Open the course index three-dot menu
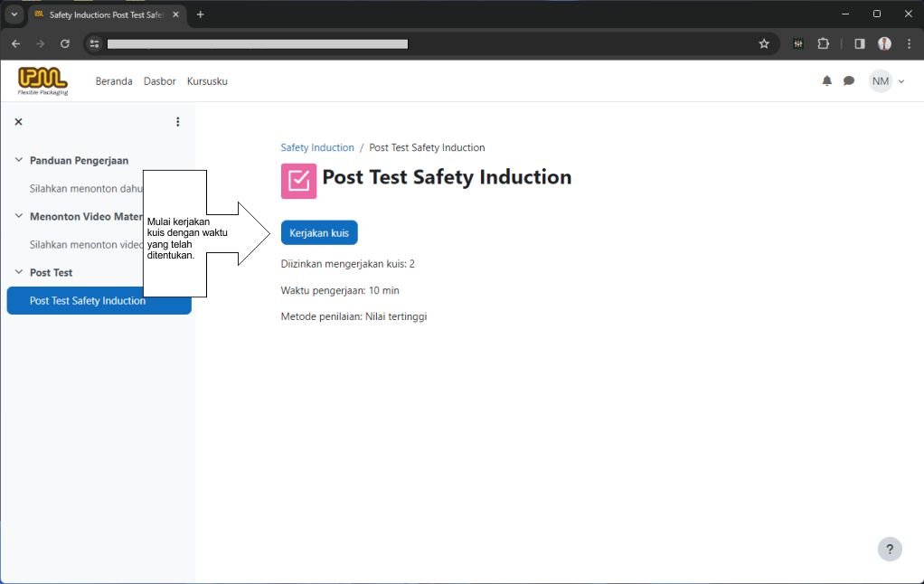 pos(177,122)
